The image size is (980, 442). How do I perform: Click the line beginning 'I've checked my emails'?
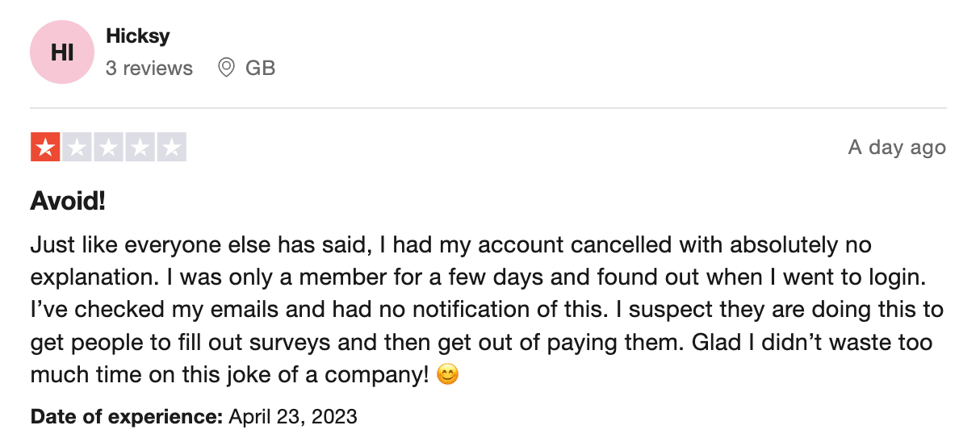[x=487, y=310]
